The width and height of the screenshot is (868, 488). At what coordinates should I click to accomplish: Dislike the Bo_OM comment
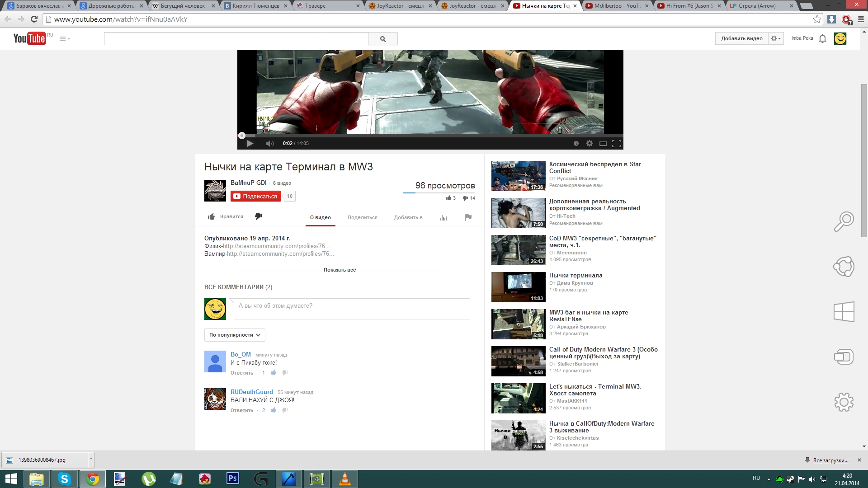(285, 373)
